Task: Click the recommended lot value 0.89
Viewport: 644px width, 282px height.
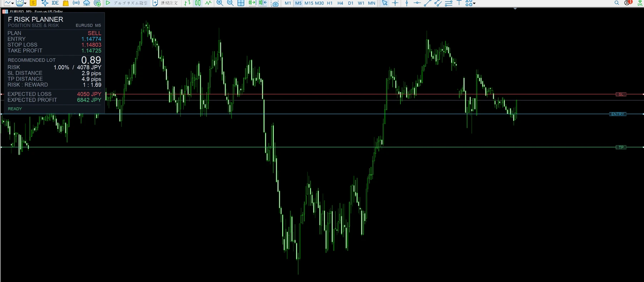Action: [x=91, y=60]
